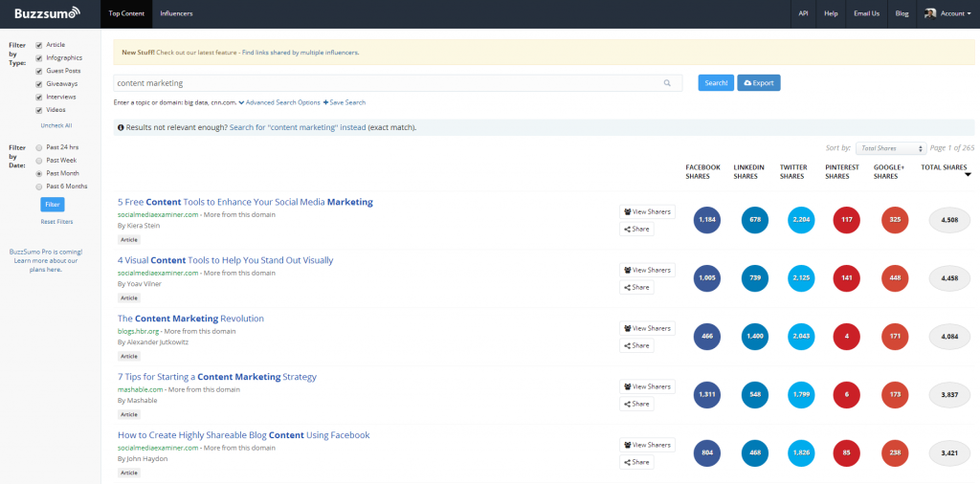Uncheck the Giveaways filter
Image resolution: width=980 pixels, height=484 pixels.
tap(39, 84)
